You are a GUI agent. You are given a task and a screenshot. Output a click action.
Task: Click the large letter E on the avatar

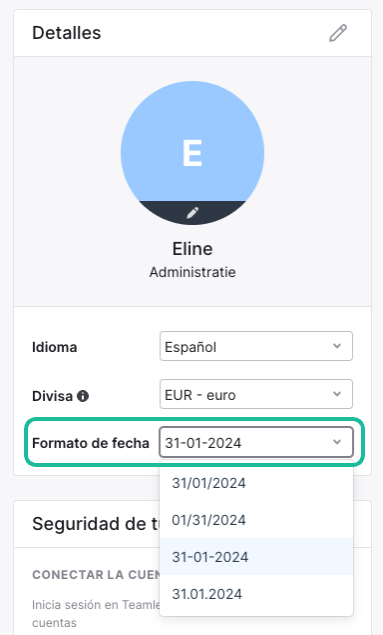(x=192, y=153)
